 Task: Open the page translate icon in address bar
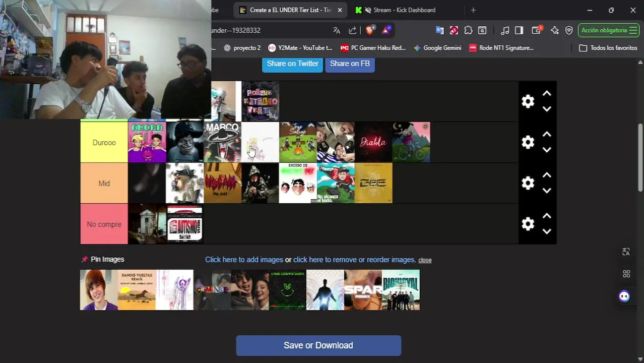337,30
